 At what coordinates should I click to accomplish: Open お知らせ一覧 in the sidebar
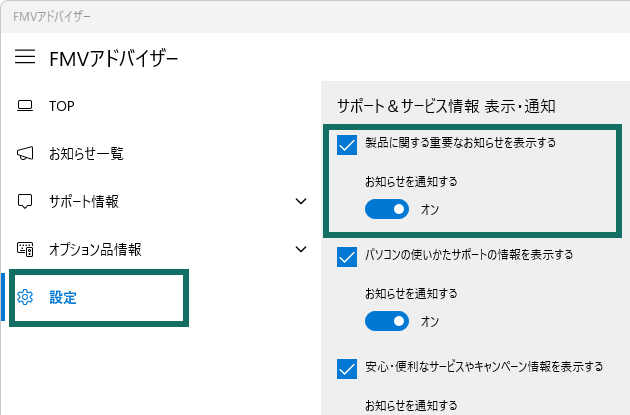[x=86, y=153]
